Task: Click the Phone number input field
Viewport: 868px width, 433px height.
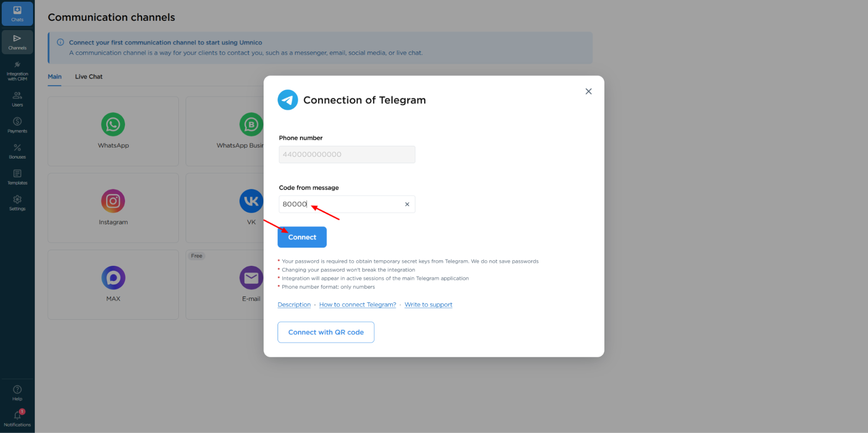Action: 347,155
